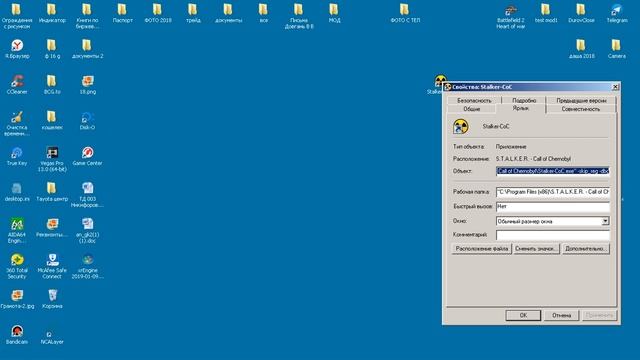Select the ФОТО С ТЕЛ folder
The image size is (640, 360).
405,13
